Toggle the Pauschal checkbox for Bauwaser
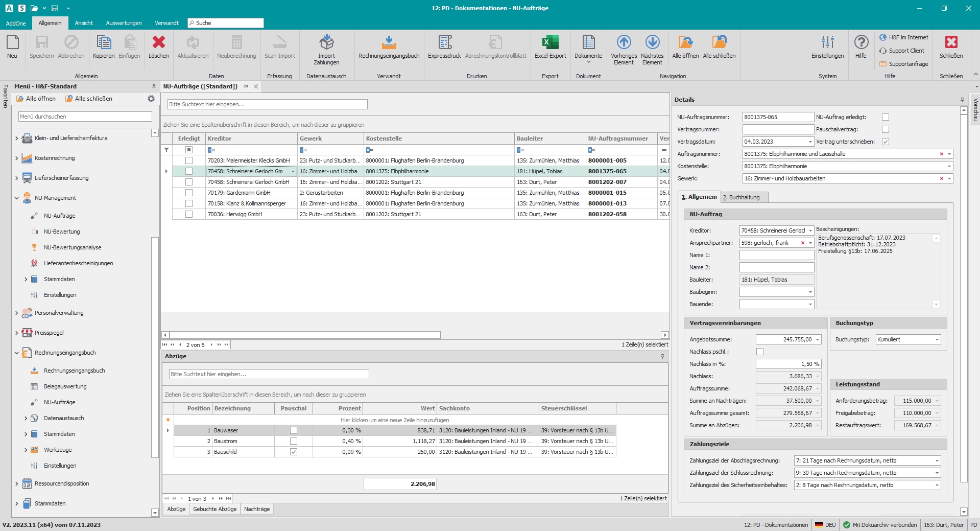Screen dimensions: 980x531 [x=294, y=430]
